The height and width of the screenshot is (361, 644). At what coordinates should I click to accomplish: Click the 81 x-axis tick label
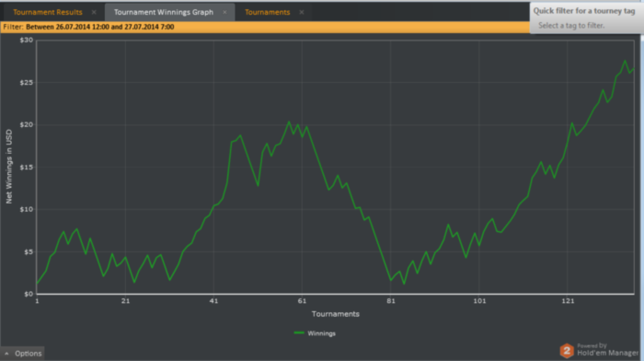(391, 301)
